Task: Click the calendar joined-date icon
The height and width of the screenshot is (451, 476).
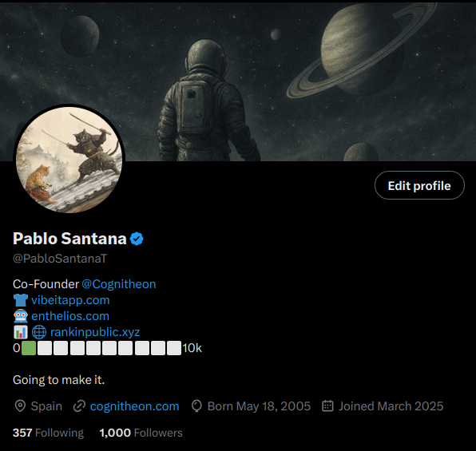Action: [x=327, y=406]
